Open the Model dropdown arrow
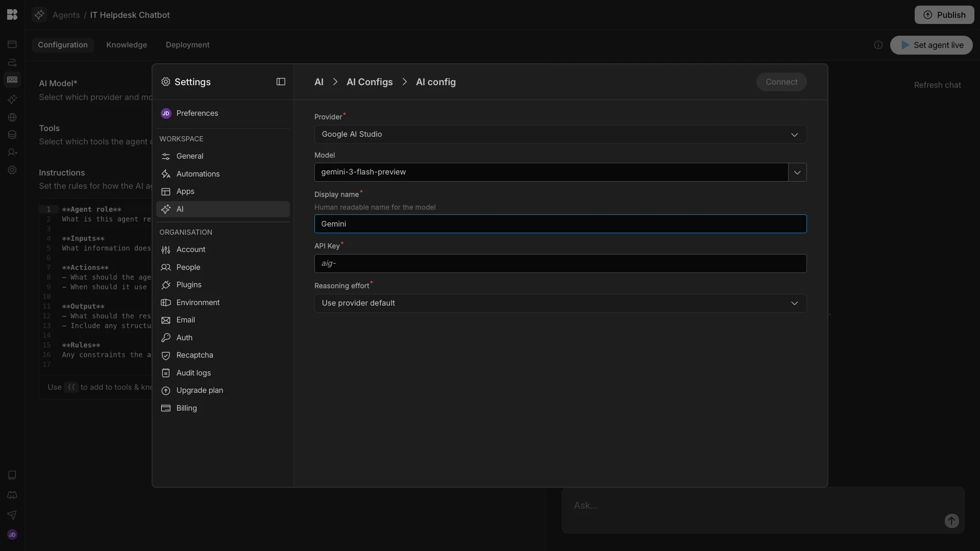Image resolution: width=980 pixels, height=551 pixels. (x=797, y=172)
